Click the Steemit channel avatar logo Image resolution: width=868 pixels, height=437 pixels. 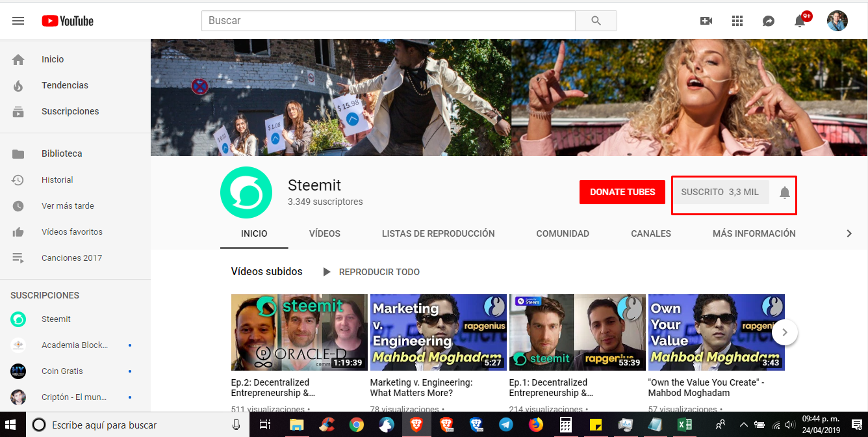(x=246, y=192)
